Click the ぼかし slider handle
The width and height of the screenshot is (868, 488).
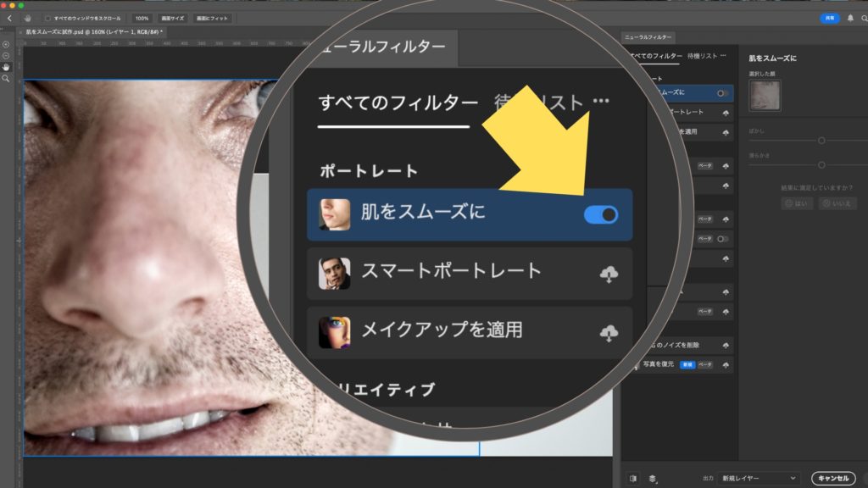pyautogui.click(x=821, y=140)
